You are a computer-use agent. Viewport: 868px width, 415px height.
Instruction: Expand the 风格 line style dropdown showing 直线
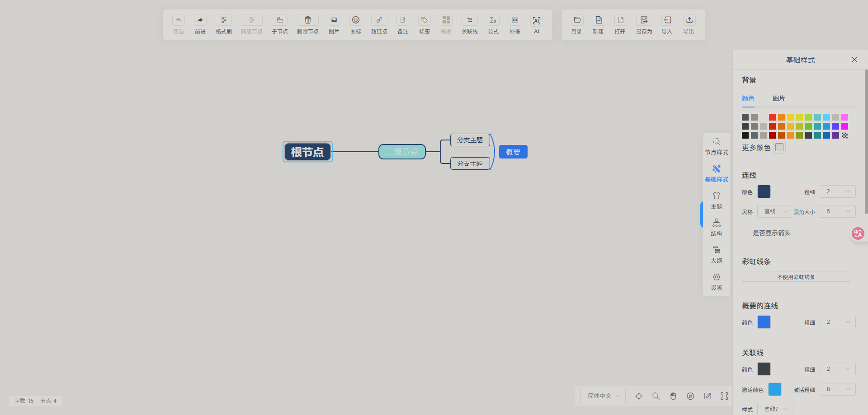tap(775, 211)
